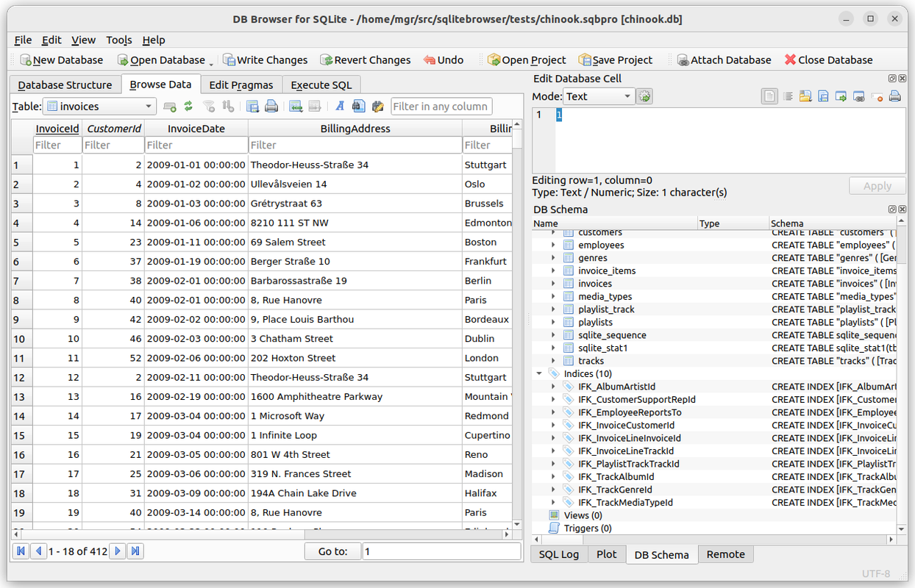Click the import from file folder icon
The image size is (915, 588).
pos(805,96)
